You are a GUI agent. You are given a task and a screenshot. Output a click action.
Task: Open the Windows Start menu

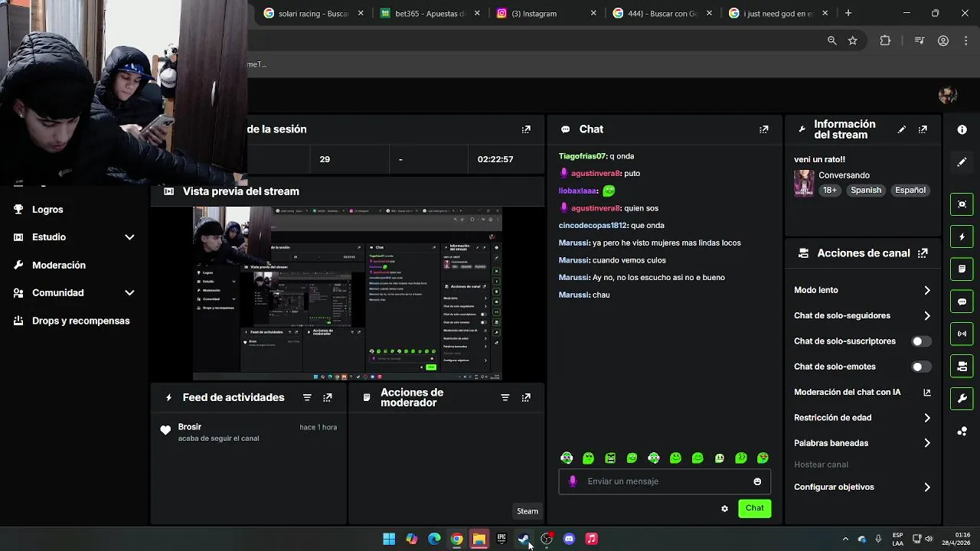coord(389,540)
